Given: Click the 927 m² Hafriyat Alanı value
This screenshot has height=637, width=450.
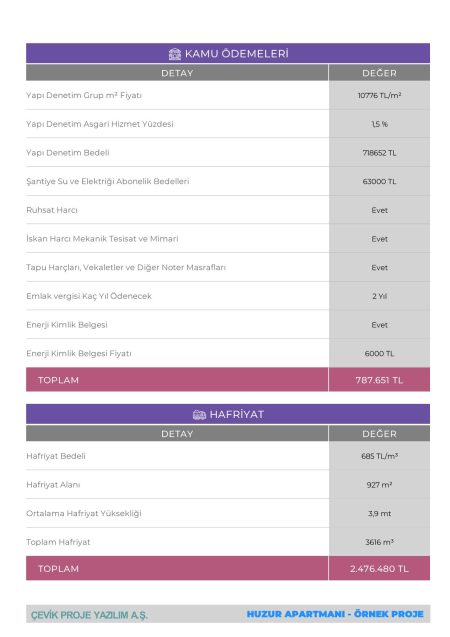Looking at the screenshot, I should pyautogui.click(x=379, y=485).
